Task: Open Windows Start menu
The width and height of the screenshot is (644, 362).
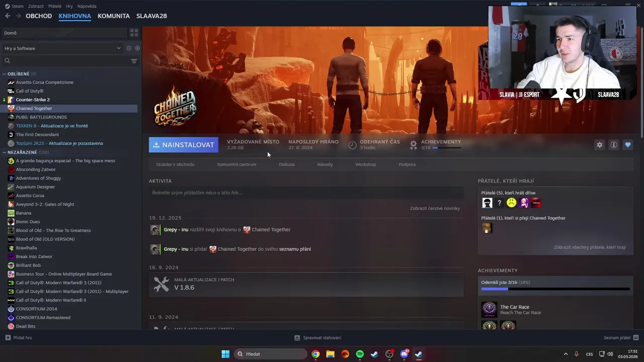Action: [225, 354]
